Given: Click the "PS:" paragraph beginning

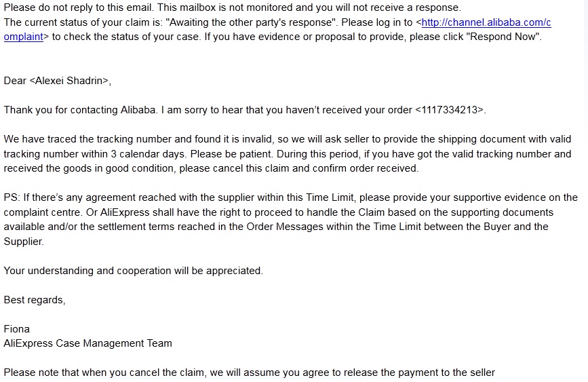Looking at the screenshot, I should click(12, 198).
